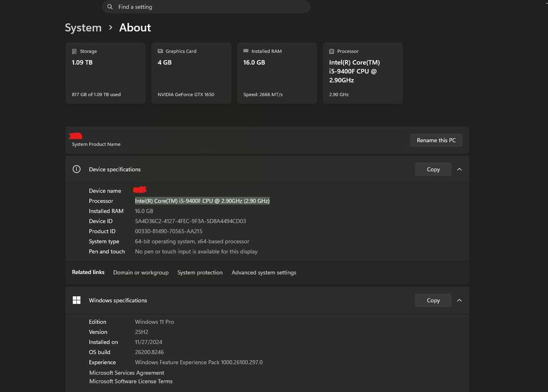This screenshot has width=548, height=392.
Task: Click the '16.0 GB' value in the Installed RAM card
Action: coord(254,62)
